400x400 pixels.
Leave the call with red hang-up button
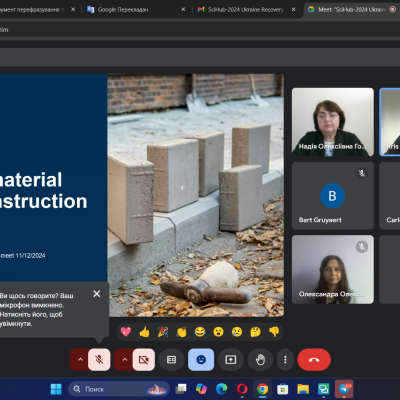pyautogui.click(x=314, y=360)
